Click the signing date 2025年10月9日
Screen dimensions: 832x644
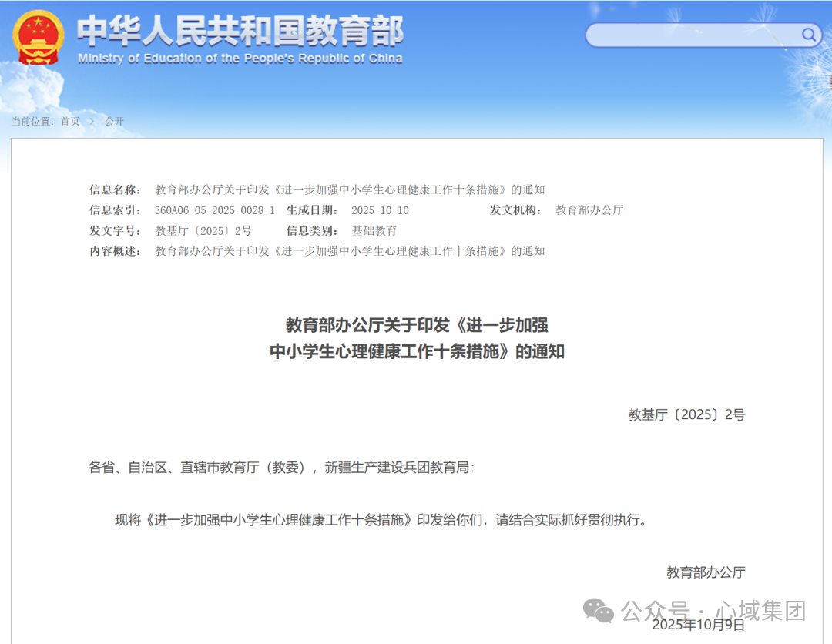(x=699, y=625)
